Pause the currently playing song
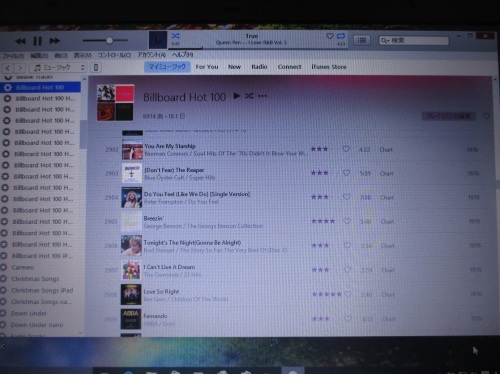Viewport: 500px width, 374px height. coord(38,41)
